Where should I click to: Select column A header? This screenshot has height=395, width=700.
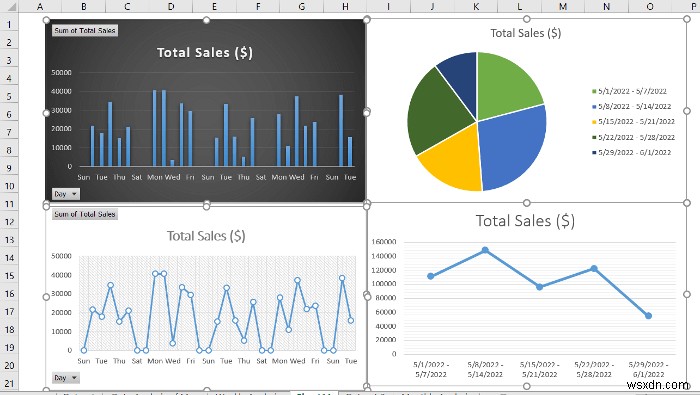coord(40,6)
